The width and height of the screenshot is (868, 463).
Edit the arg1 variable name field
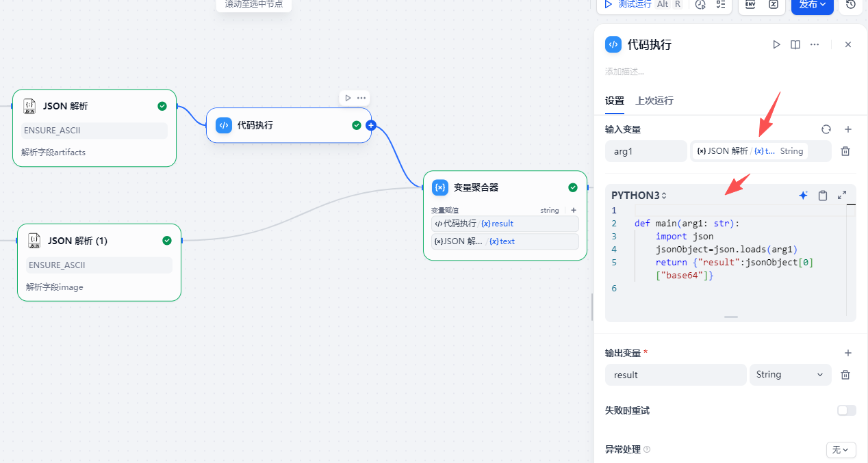coord(646,151)
